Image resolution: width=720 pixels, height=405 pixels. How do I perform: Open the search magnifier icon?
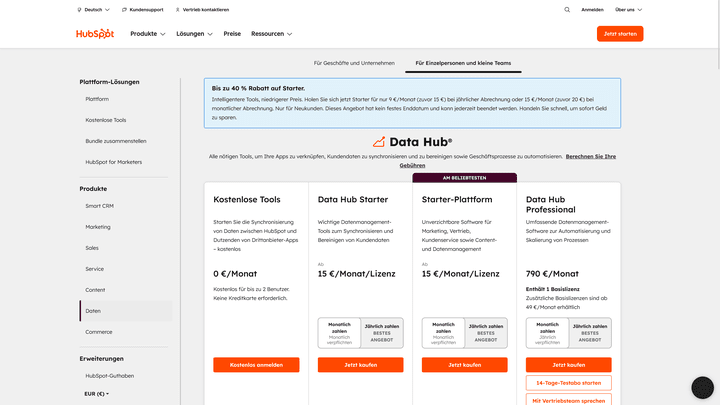point(567,10)
